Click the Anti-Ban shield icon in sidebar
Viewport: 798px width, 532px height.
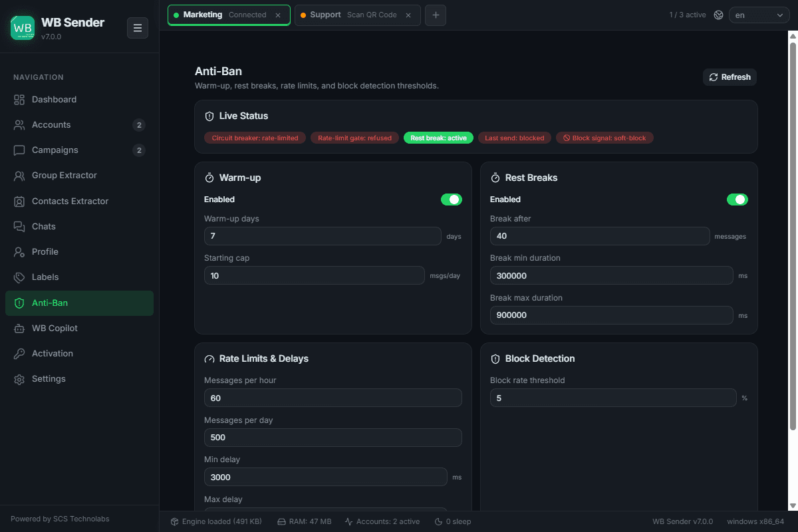tap(19, 303)
